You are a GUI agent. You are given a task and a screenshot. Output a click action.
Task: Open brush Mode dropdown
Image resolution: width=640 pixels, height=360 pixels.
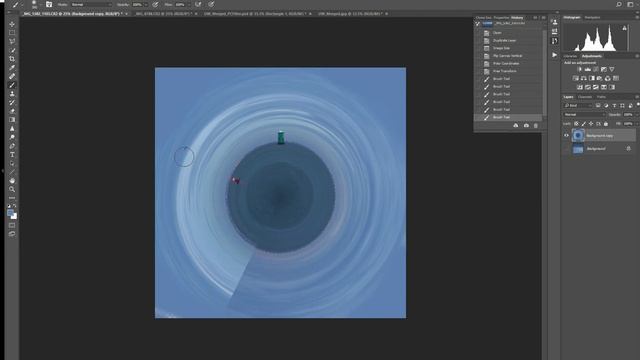(91, 4)
